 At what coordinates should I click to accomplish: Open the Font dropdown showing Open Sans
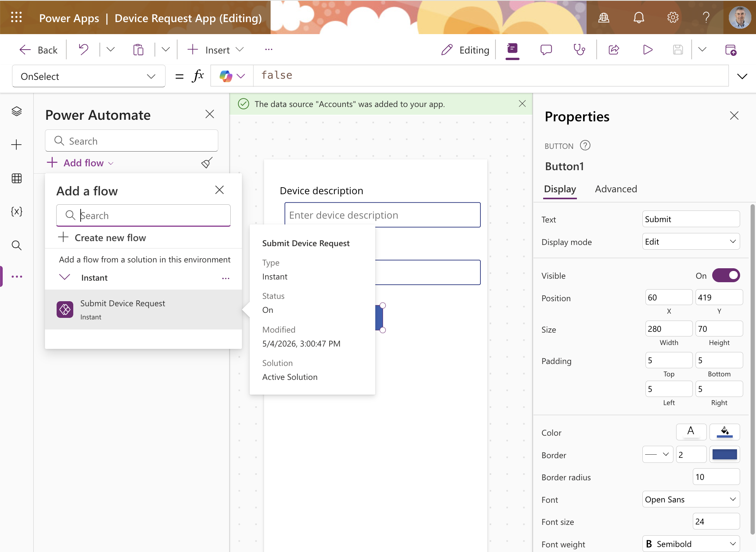[x=691, y=499]
